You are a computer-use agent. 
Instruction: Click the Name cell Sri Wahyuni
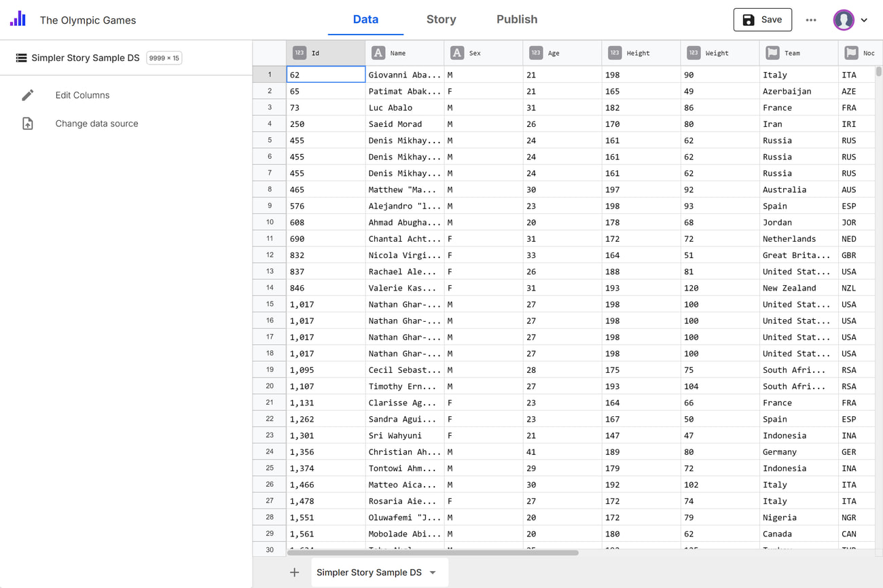405,435
